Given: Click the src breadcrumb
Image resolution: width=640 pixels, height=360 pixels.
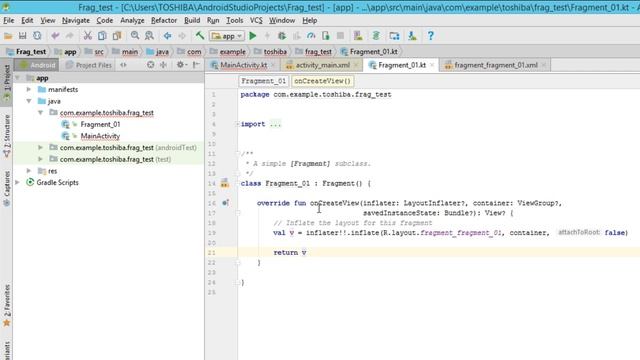Looking at the screenshot, I should 95,52.
